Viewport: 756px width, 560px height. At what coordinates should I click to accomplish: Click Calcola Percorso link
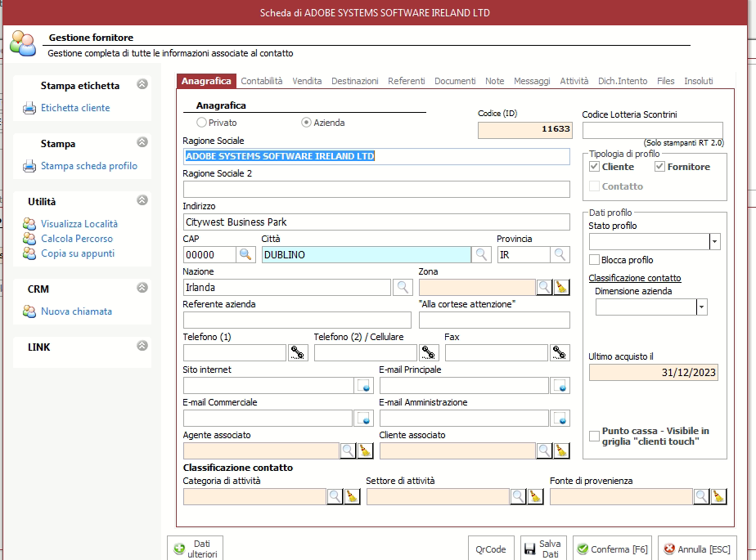tap(77, 239)
